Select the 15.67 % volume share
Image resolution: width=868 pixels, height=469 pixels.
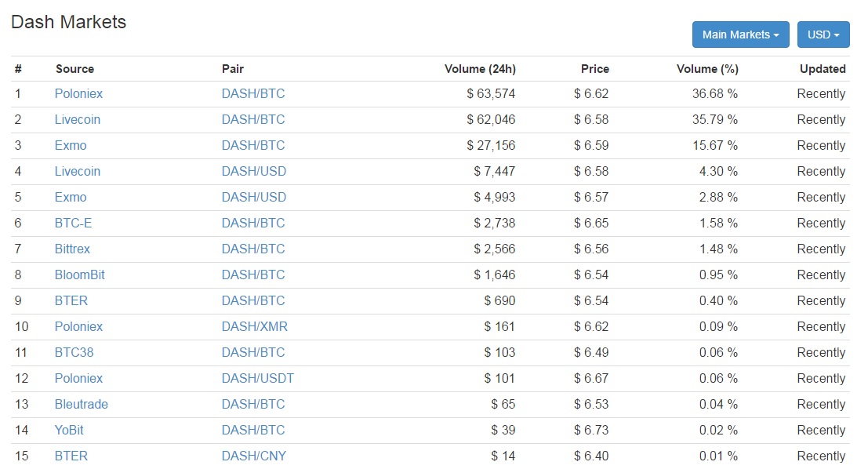click(x=714, y=146)
